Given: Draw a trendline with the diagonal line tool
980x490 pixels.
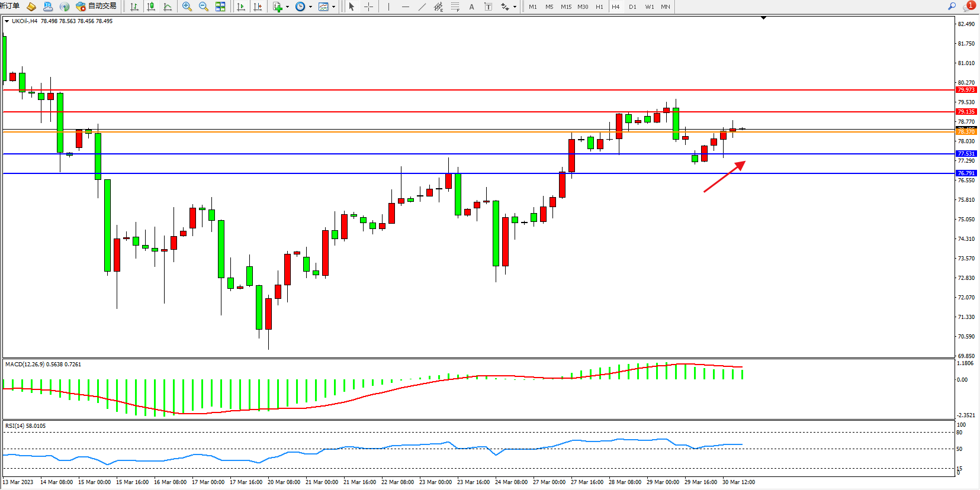Looking at the screenshot, I should tap(422, 7).
